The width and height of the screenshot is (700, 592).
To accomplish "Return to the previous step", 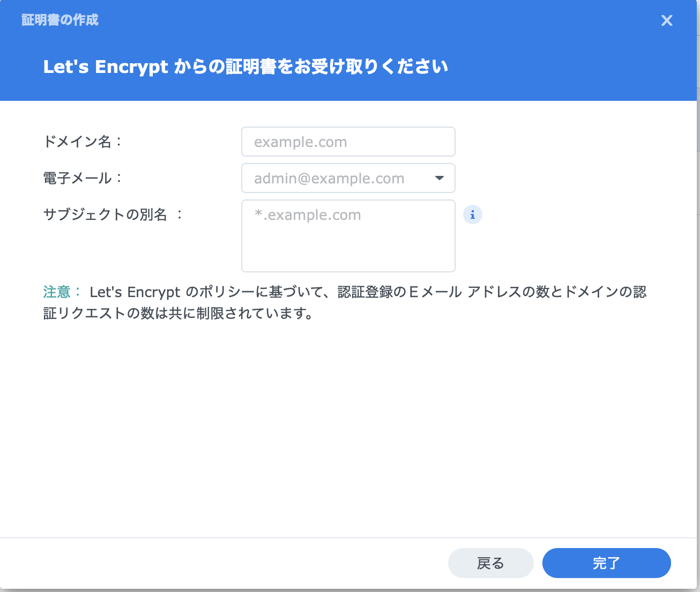I will point(490,563).
